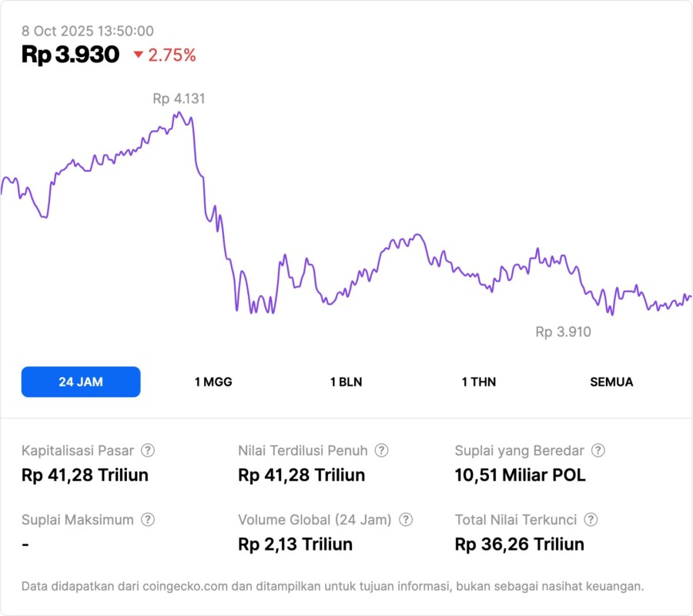693x616 pixels.
Task: Click question mark beside Suplai yang Beredar
Action: (598, 450)
